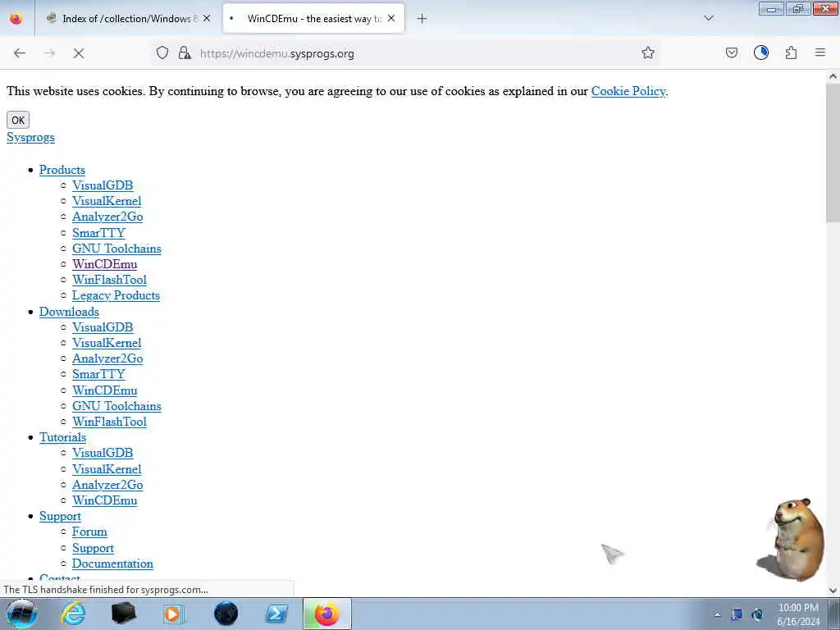Open the Products menu link
This screenshot has width=840, height=630.
[x=62, y=170]
